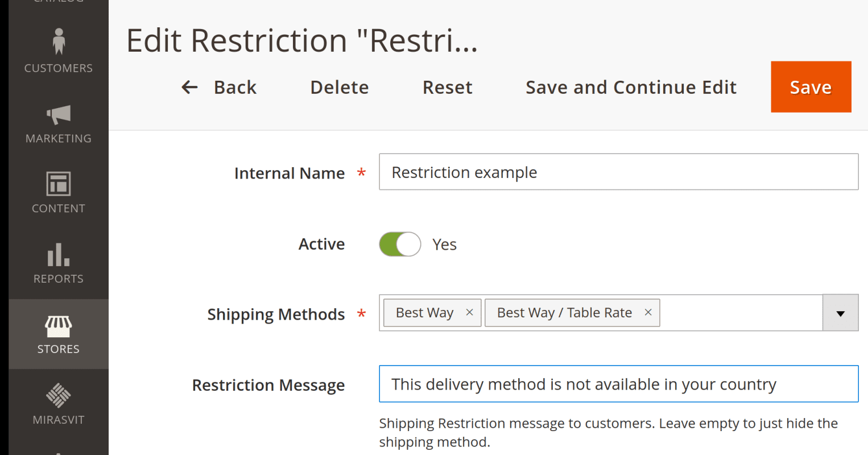Focus the Internal Name input field
Viewport: 868px width, 455px height.
pos(619,172)
